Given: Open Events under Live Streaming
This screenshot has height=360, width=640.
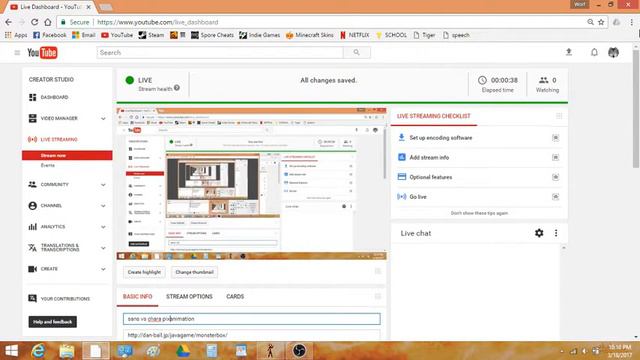Looking at the screenshot, I should [x=48, y=165].
